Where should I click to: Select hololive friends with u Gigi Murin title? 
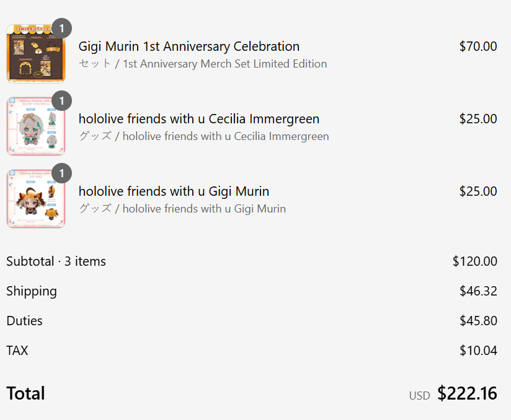click(174, 191)
